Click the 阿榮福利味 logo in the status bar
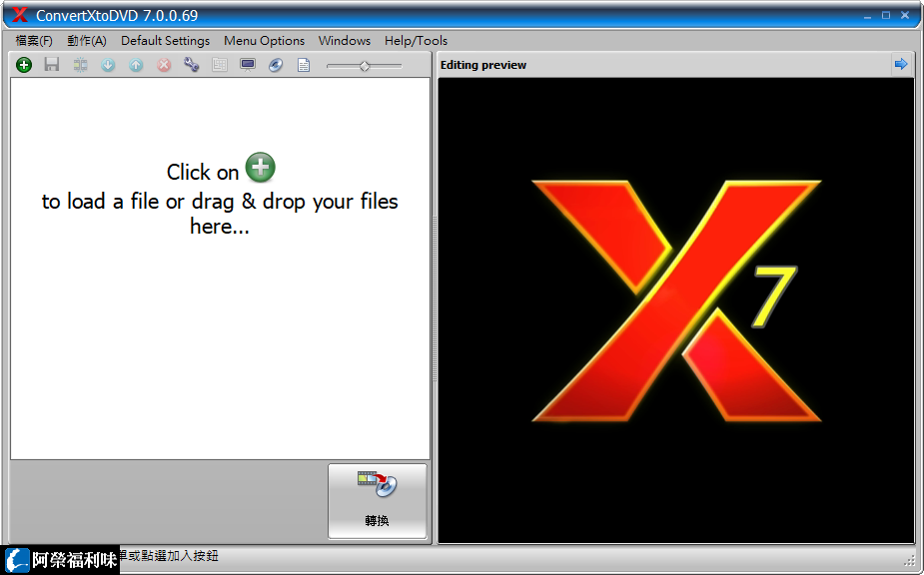Viewport: 924px width, 575px height. click(x=60, y=561)
